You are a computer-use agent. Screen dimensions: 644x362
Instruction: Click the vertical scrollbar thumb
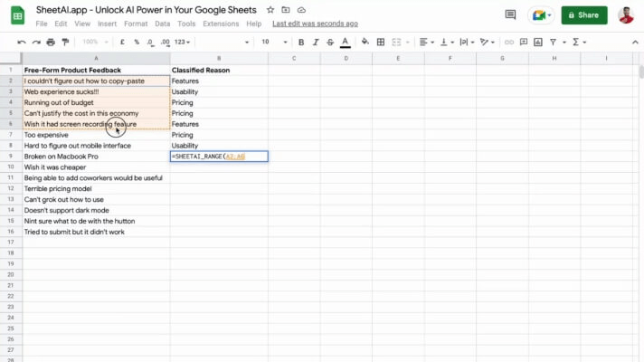(641, 71)
